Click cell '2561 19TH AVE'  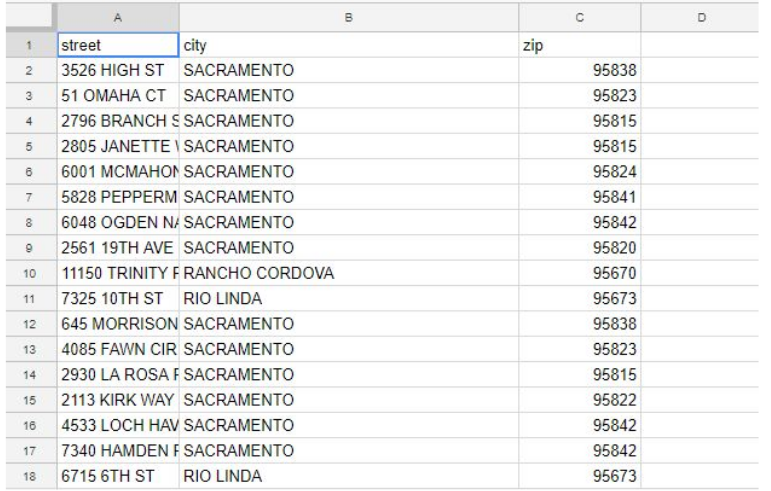pyautogui.click(x=118, y=248)
